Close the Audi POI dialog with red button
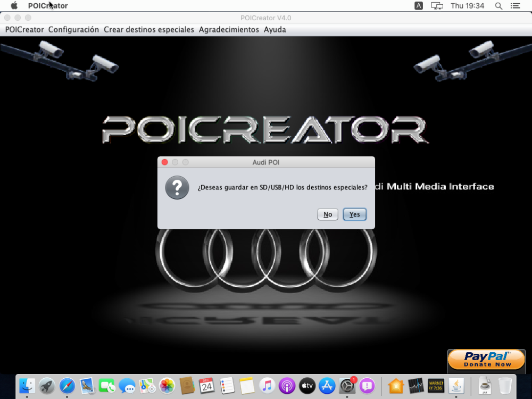 165,162
